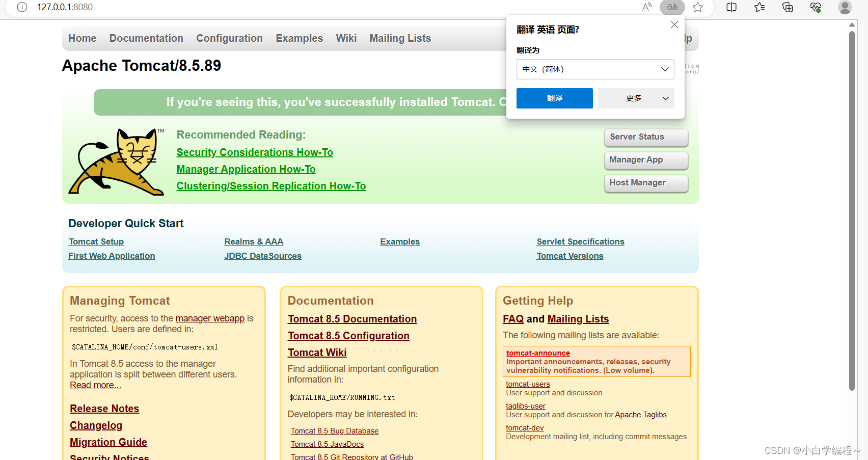Click the Server Status button

(x=646, y=137)
